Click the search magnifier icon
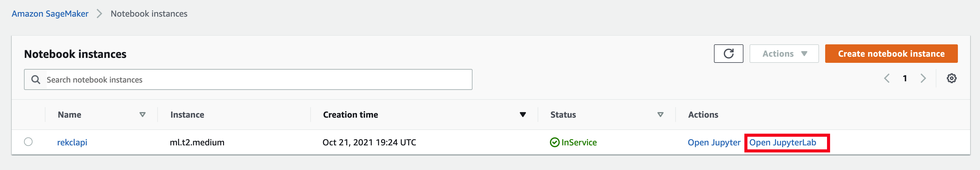Image resolution: width=980 pixels, height=170 pixels. click(x=36, y=79)
